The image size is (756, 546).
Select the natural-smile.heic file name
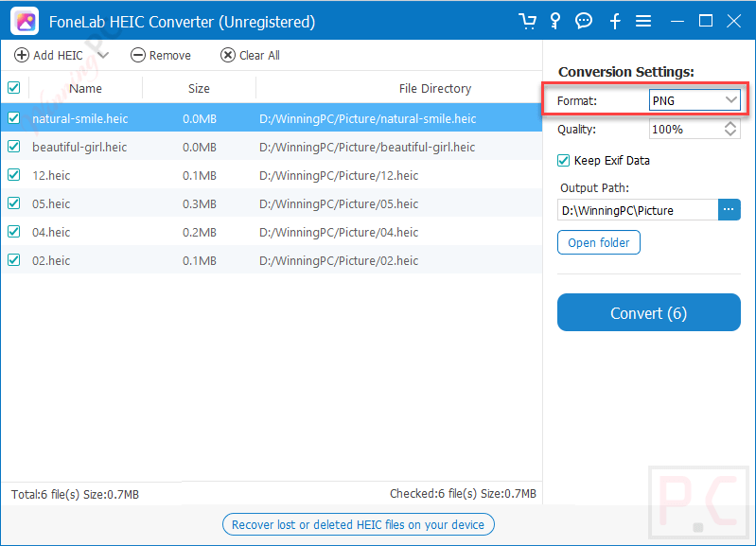click(x=80, y=118)
